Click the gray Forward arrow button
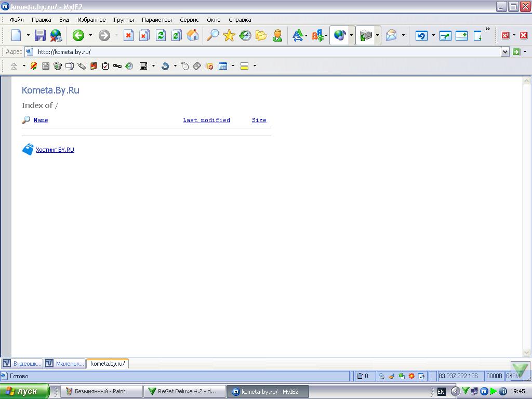532x399 pixels. 104,35
